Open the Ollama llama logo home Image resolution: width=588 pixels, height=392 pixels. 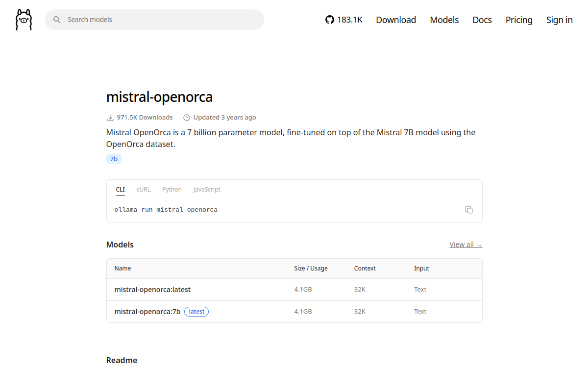tap(24, 20)
